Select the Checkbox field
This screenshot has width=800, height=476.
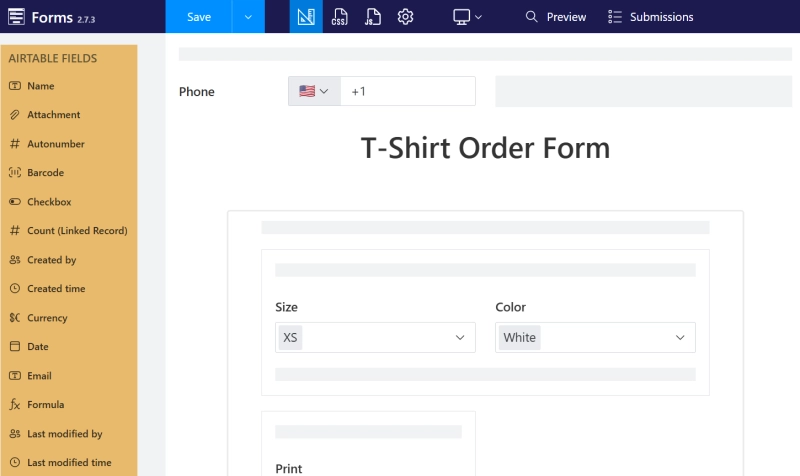coord(69,202)
